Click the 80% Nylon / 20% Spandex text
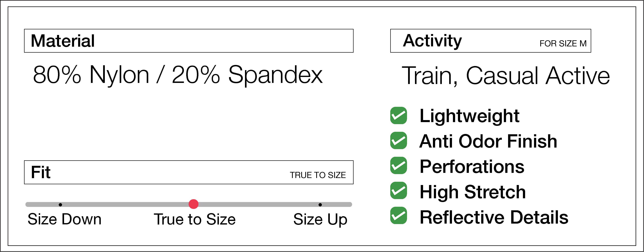Screen dimensions: 644x252 pyautogui.click(x=178, y=75)
